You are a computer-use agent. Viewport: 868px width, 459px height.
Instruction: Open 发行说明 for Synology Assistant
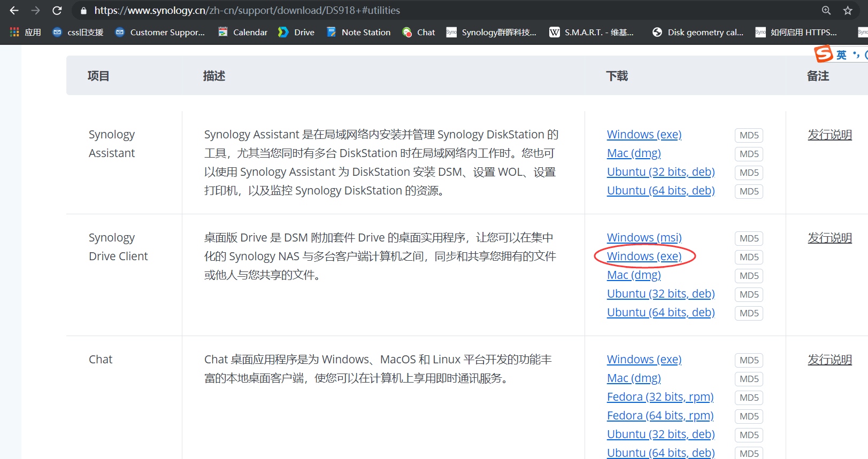tap(829, 135)
